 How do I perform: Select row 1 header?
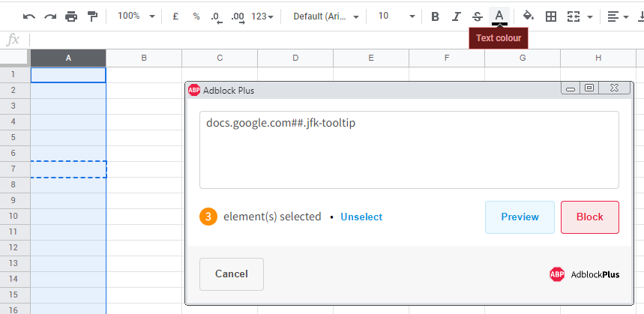(15, 75)
